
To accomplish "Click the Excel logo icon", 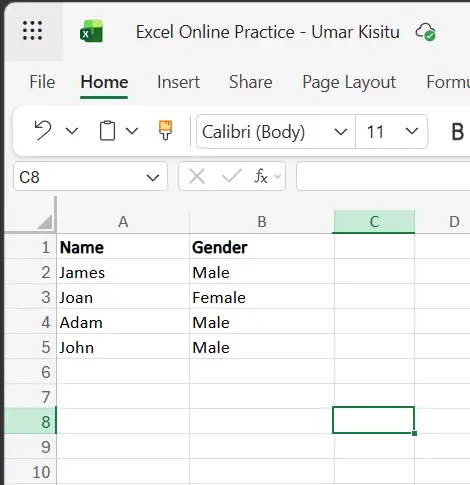I will tap(91, 31).
